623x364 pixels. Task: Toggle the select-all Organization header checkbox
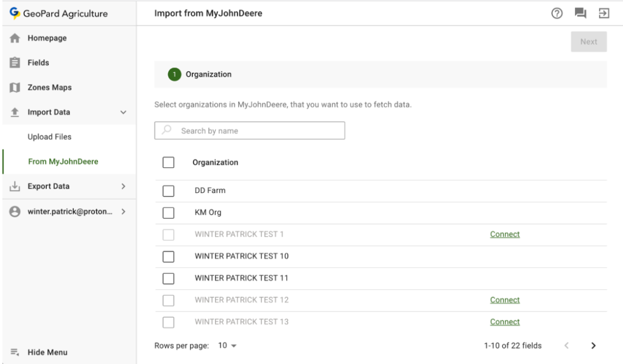[169, 163]
